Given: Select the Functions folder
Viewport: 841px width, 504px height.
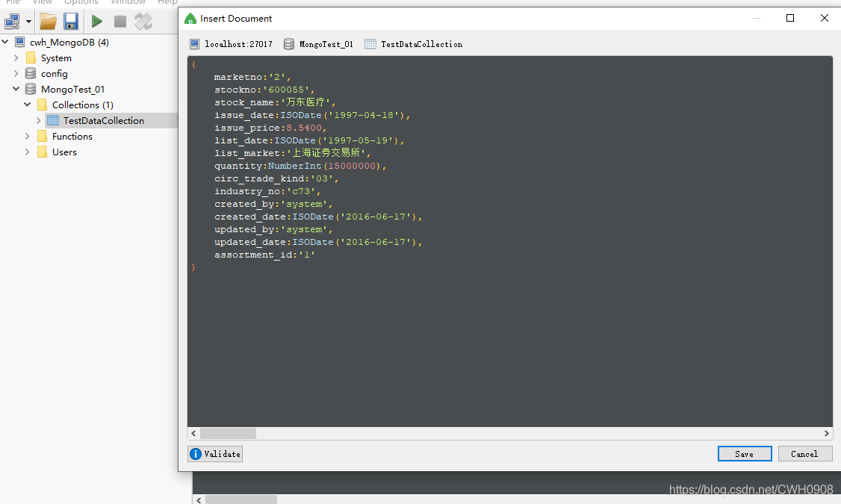Looking at the screenshot, I should pos(72,136).
